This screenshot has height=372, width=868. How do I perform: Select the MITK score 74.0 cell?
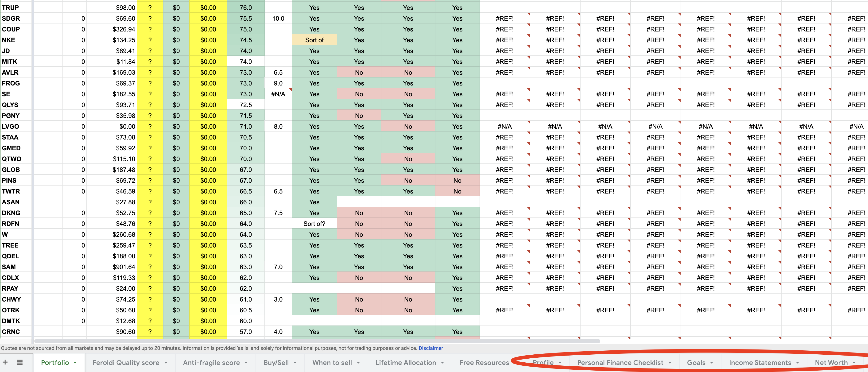coord(246,62)
